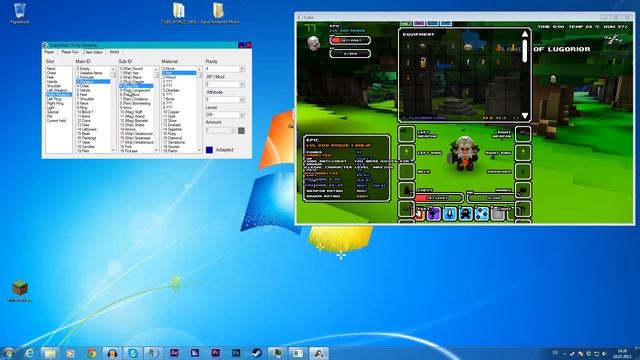The image size is (640, 360).
Task: Click the gray skill slot in hotbar
Action: [498, 213]
